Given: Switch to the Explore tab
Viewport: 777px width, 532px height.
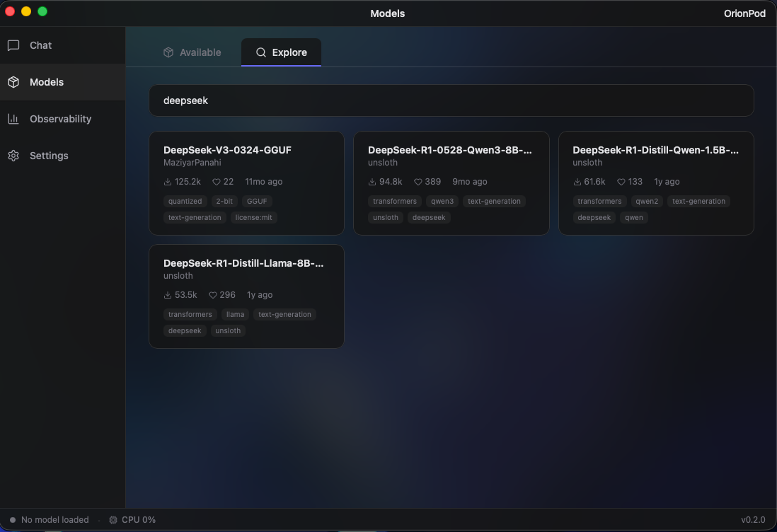Looking at the screenshot, I should [281, 52].
